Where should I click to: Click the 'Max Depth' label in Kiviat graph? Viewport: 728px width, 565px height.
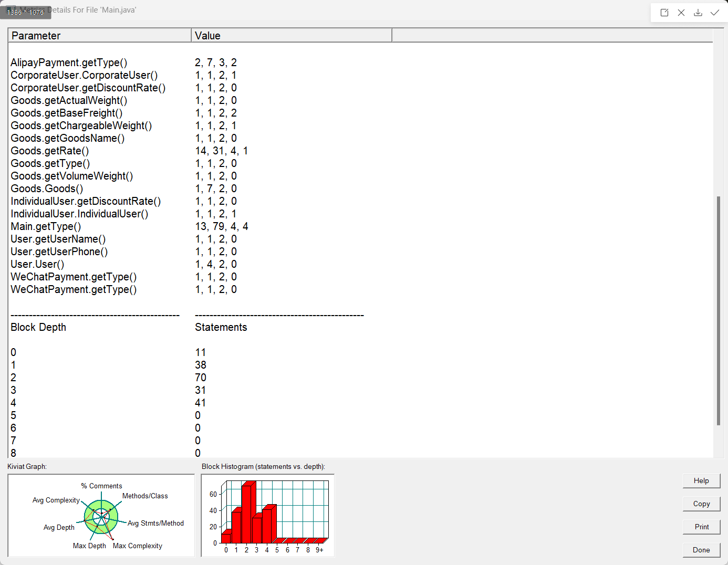click(x=89, y=546)
